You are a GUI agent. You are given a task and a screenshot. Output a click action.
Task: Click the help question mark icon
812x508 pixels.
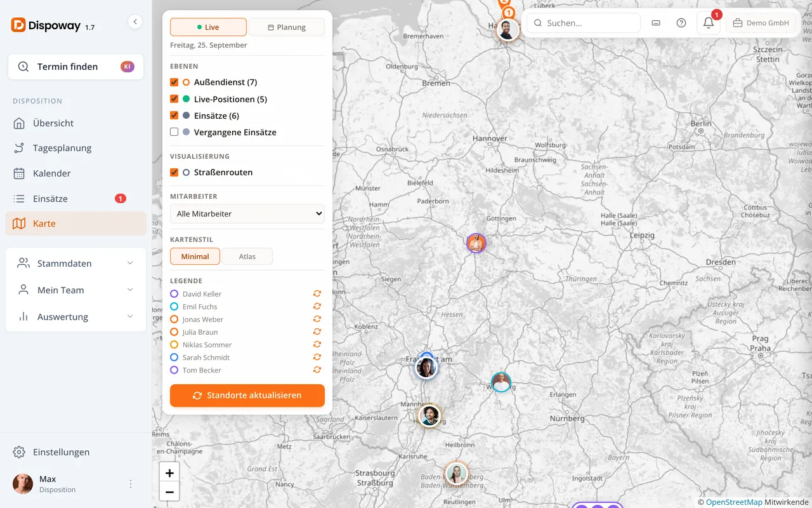[681, 23]
